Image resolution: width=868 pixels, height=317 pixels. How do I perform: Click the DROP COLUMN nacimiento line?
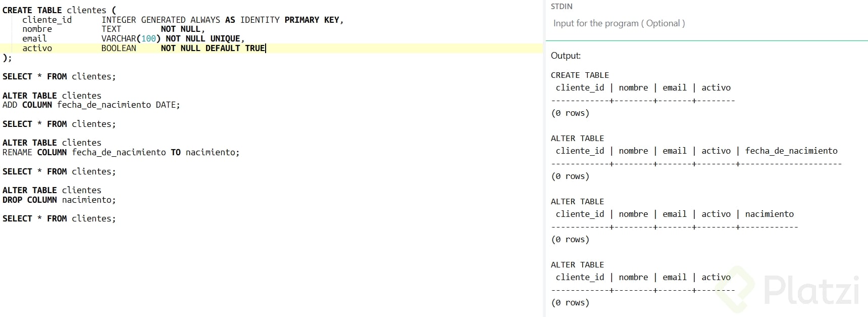(x=59, y=200)
